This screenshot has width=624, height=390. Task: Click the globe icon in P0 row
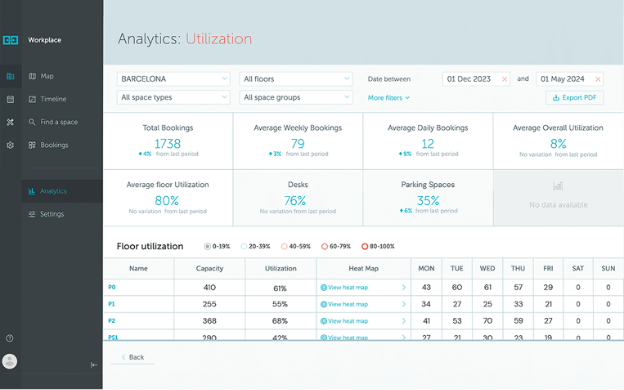click(x=324, y=287)
